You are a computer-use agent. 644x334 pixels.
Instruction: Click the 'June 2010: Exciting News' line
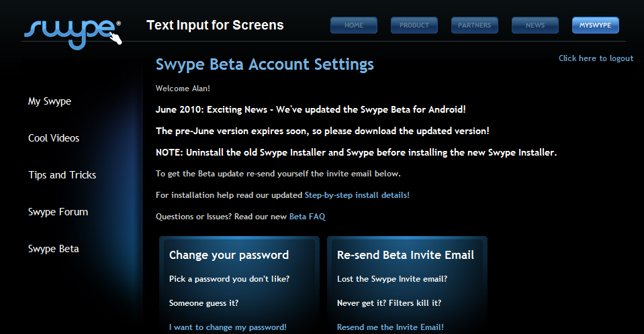[x=310, y=109]
